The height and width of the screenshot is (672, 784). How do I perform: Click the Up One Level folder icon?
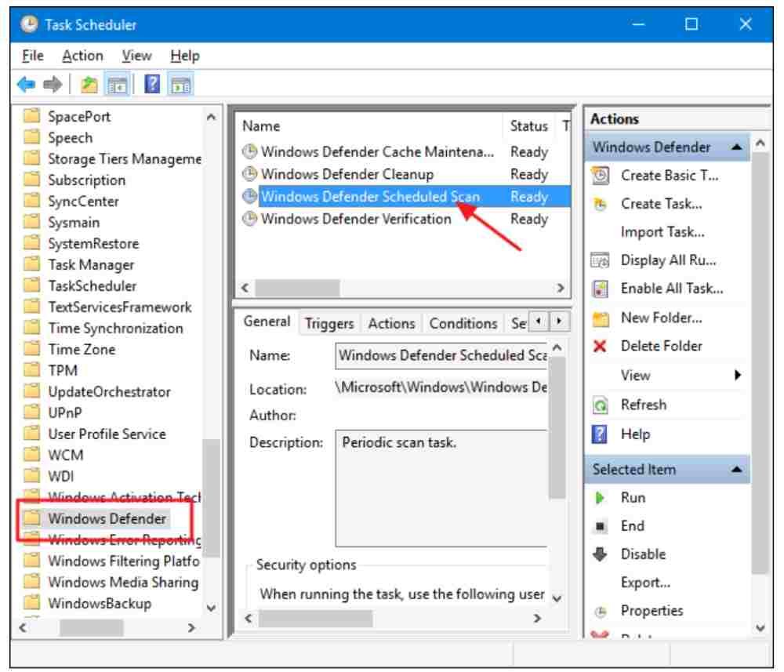pos(89,85)
